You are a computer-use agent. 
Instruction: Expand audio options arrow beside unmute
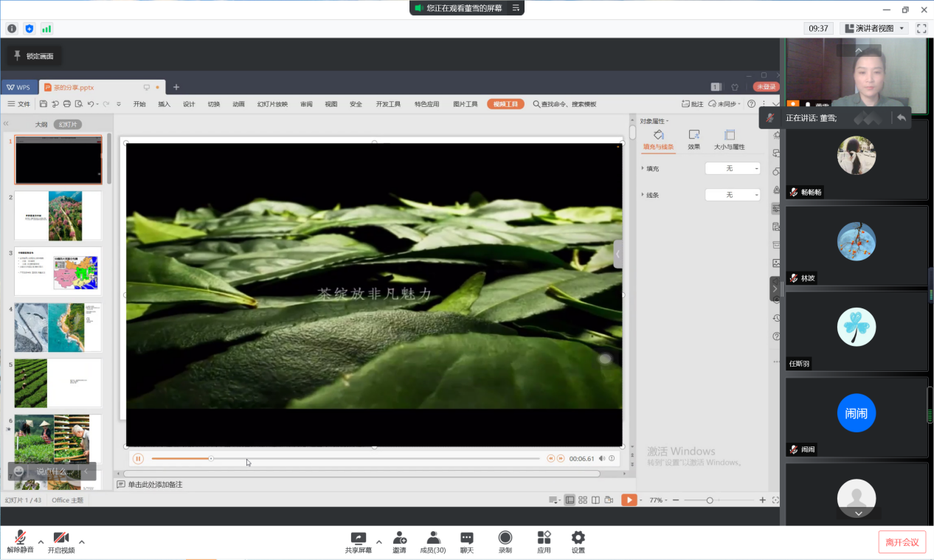click(41, 542)
